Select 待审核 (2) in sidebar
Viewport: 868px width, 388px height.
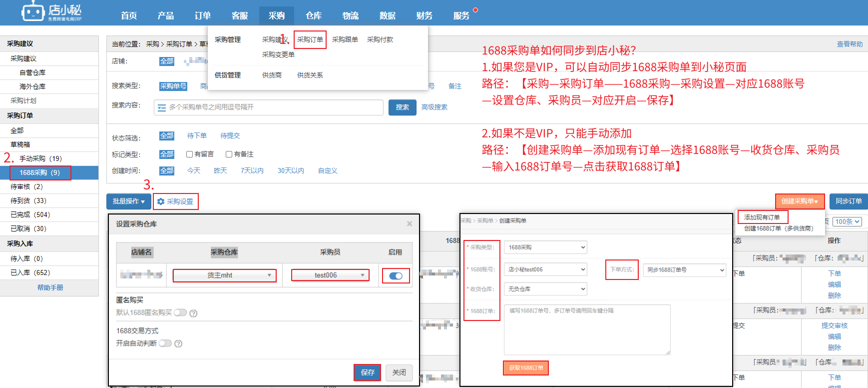tap(27, 186)
